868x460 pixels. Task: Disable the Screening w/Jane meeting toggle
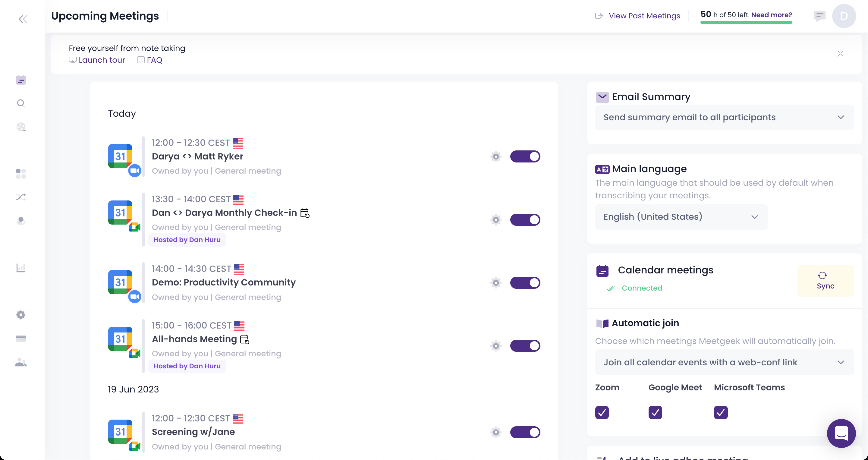coord(525,432)
